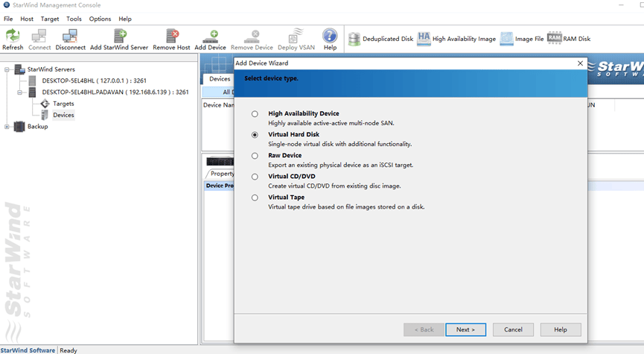Click the 'Ready' status bar text

click(68, 350)
